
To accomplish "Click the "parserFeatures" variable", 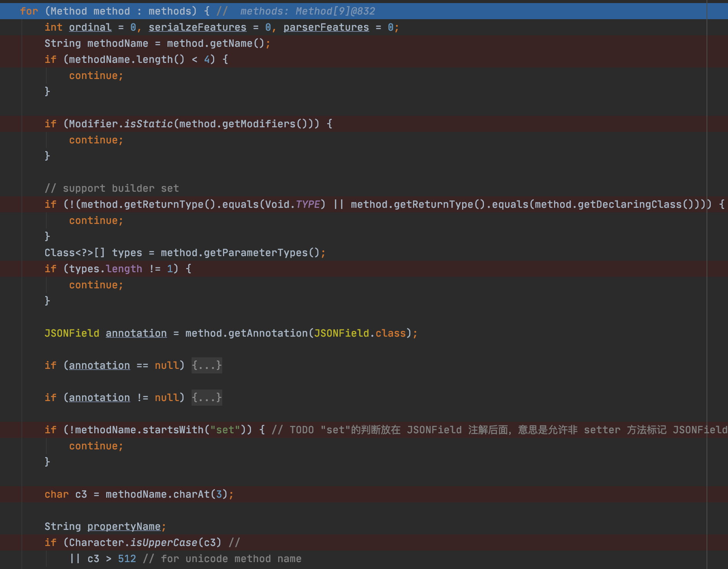I will 326,27.
